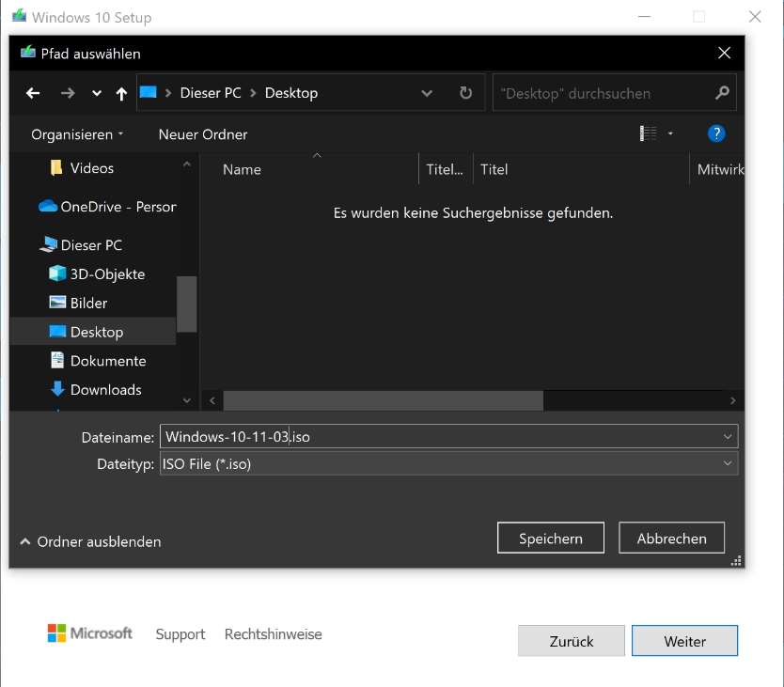Open Dokumente folder in sidebar
This screenshot has height=687, width=784.
tap(98, 361)
